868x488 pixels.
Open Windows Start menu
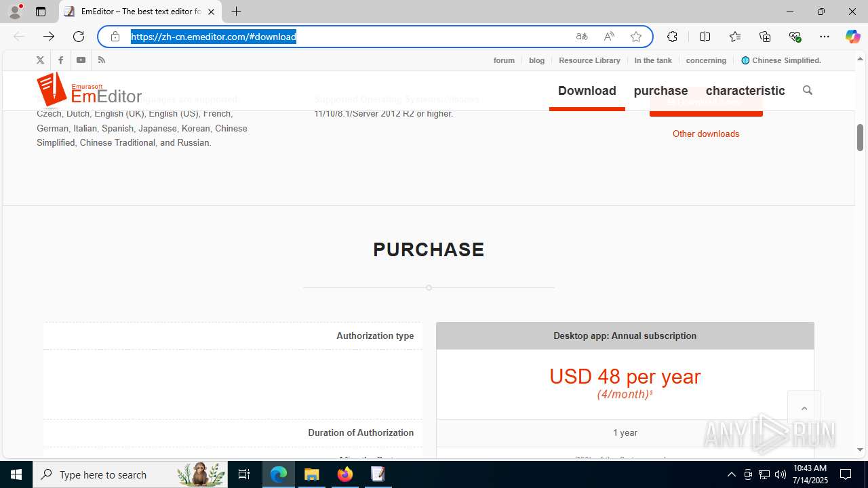pos(16,474)
